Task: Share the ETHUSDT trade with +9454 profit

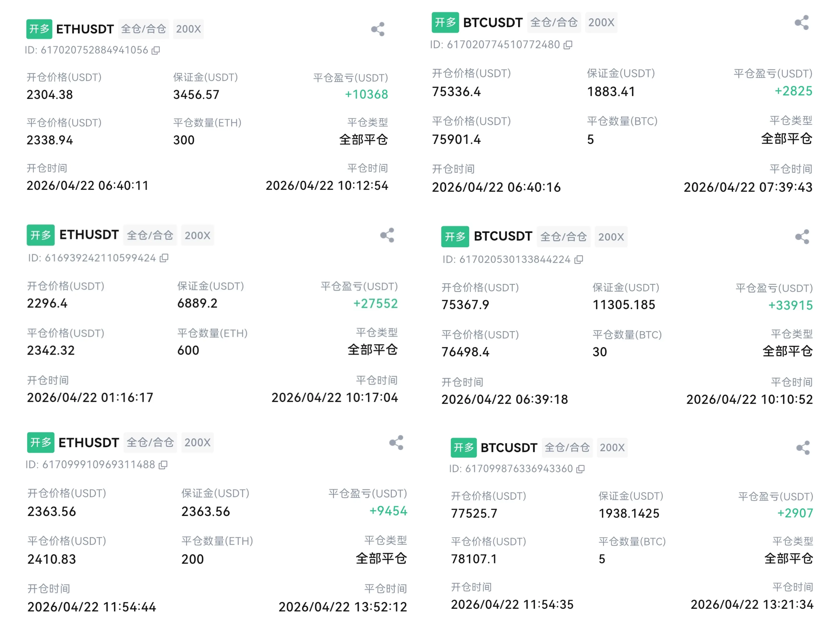Action: pos(396,443)
